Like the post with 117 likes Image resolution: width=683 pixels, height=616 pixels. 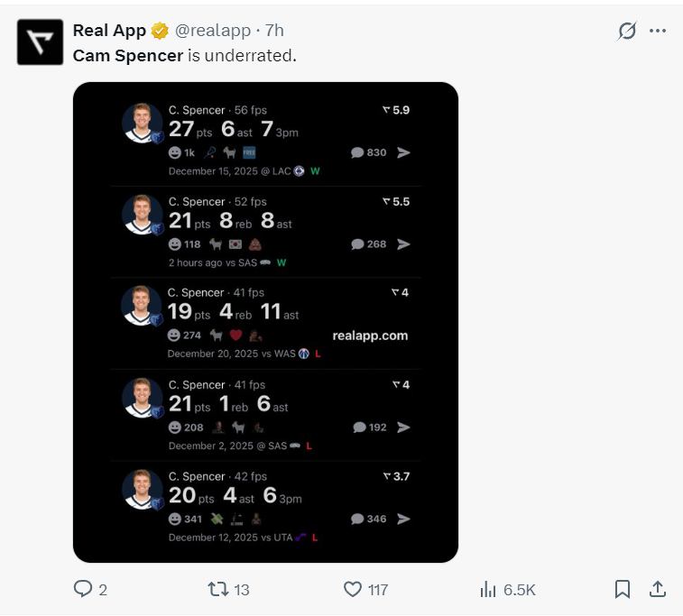[x=353, y=589]
